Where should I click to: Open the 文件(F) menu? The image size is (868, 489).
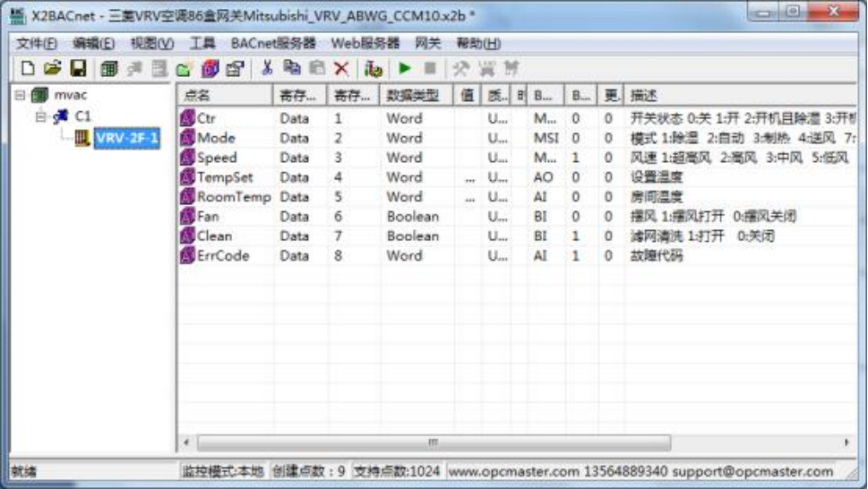pos(37,43)
